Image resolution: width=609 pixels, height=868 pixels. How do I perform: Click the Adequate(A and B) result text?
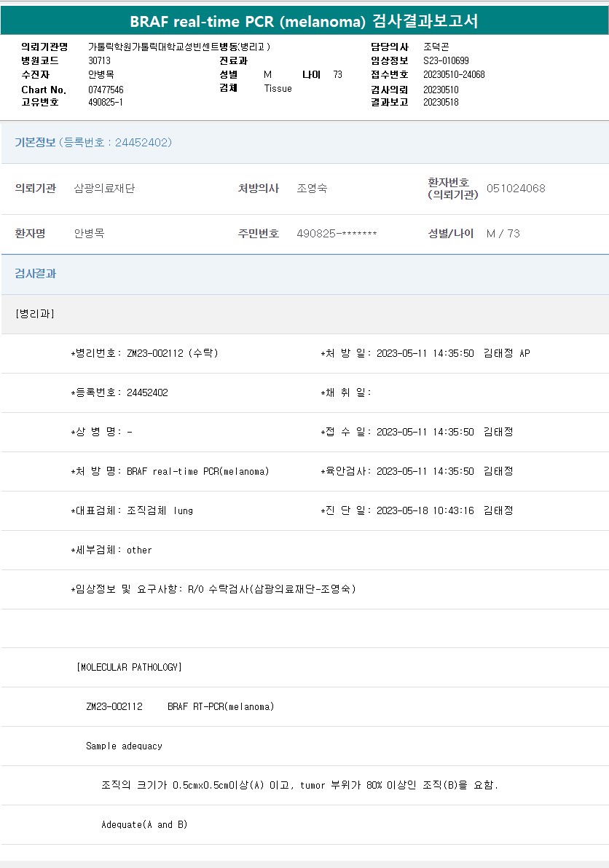[x=144, y=824]
